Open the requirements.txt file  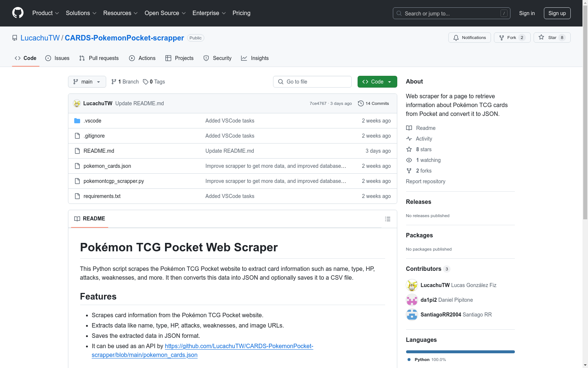pyautogui.click(x=102, y=196)
